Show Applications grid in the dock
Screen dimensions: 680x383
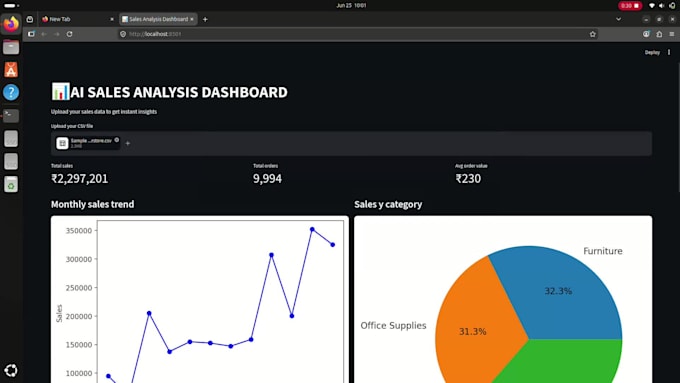point(11,370)
